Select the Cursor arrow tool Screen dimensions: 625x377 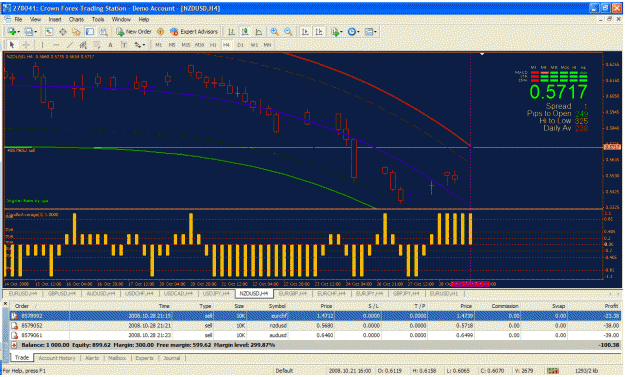pyautogui.click(x=12, y=45)
